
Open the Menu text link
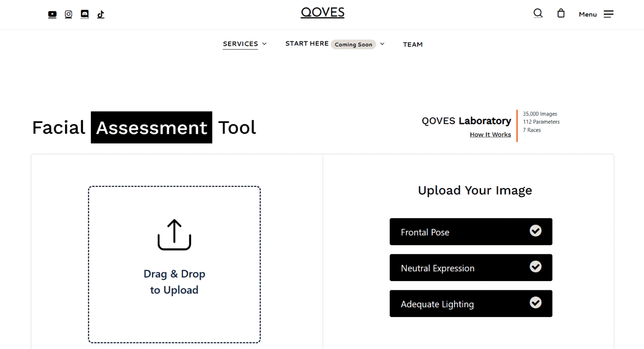(x=587, y=14)
